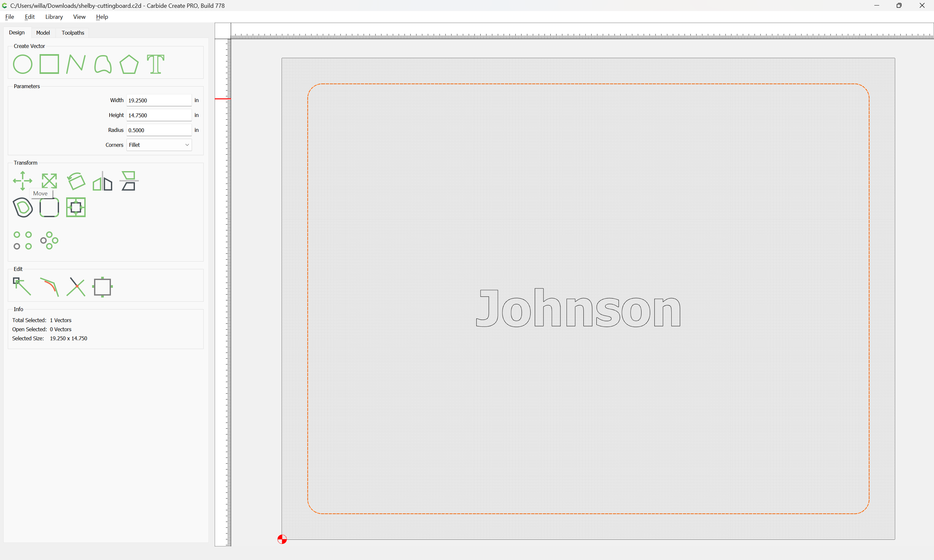
Task: Open the File menu
Action: pos(9,17)
